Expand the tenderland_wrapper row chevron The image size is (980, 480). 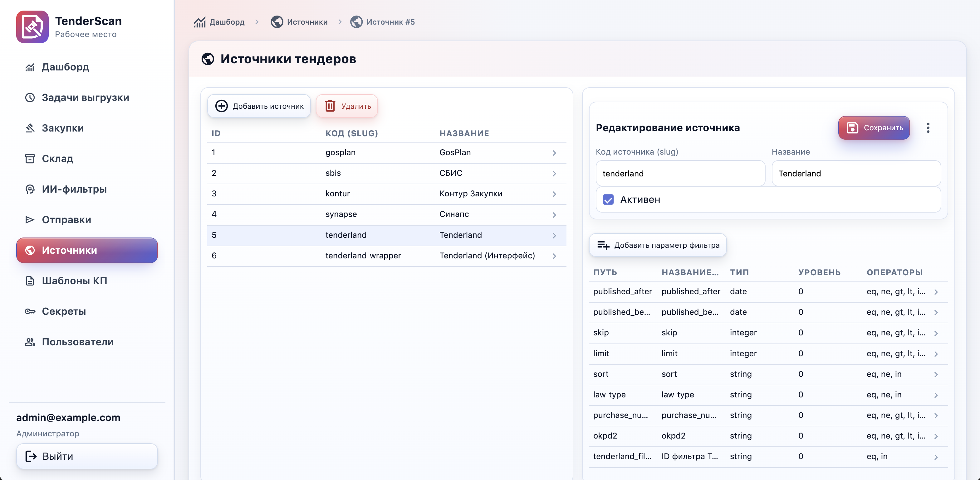pyautogui.click(x=554, y=256)
